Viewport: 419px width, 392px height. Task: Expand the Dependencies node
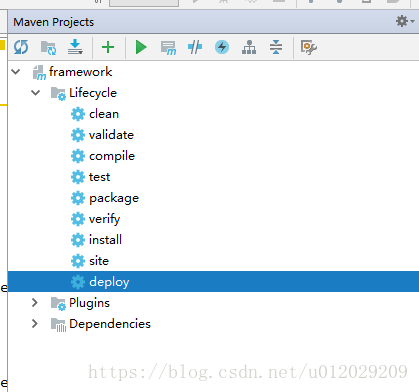click(x=35, y=324)
